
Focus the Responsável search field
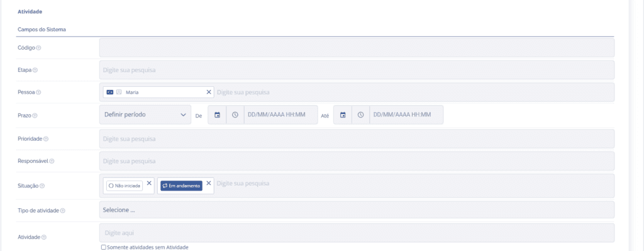tap(357, 161)
